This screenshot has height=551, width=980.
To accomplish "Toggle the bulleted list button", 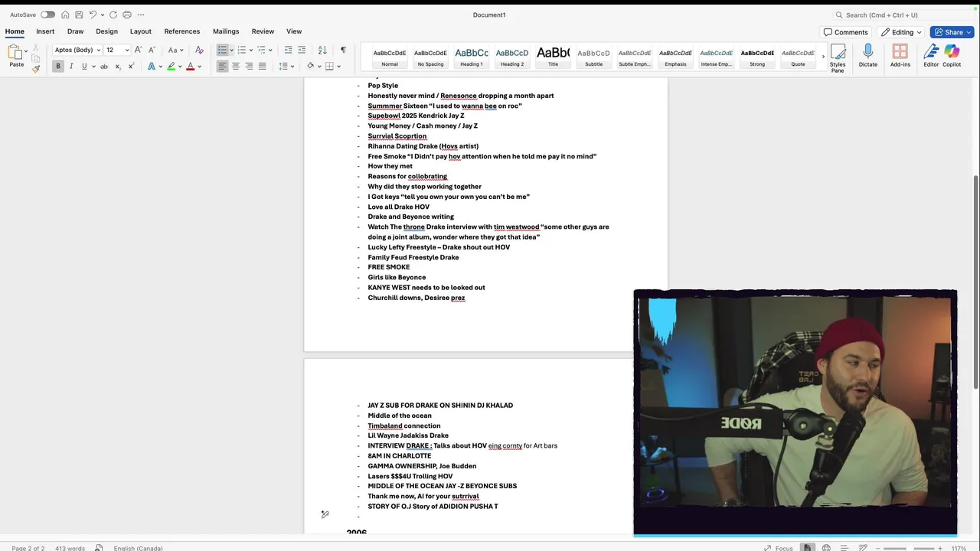I will (x=222, y=50).
